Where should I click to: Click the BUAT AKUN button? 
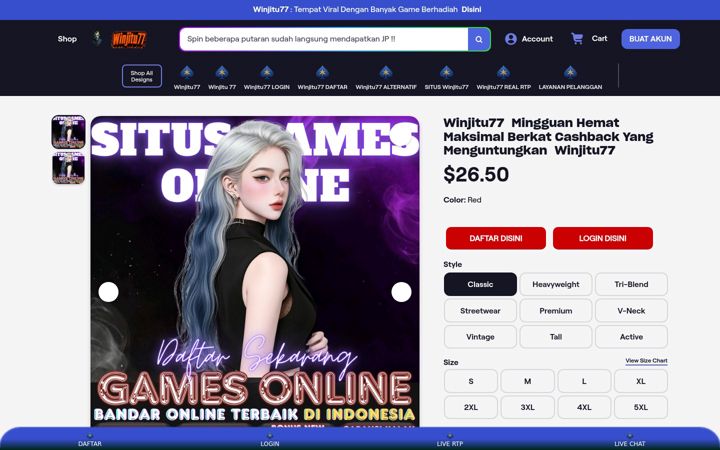pos(650,39)
